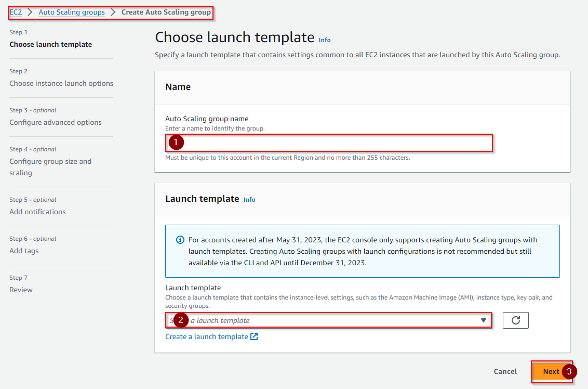
Task: Click the orange Next button
Action: (x=551, y=371)
